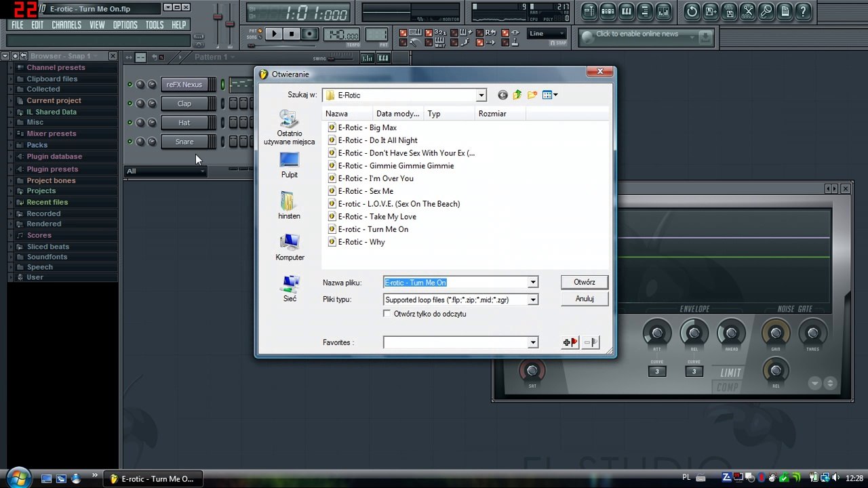Sort files by Nazwa column header
This screenshot has height=488, width=868.
(347, 114)
